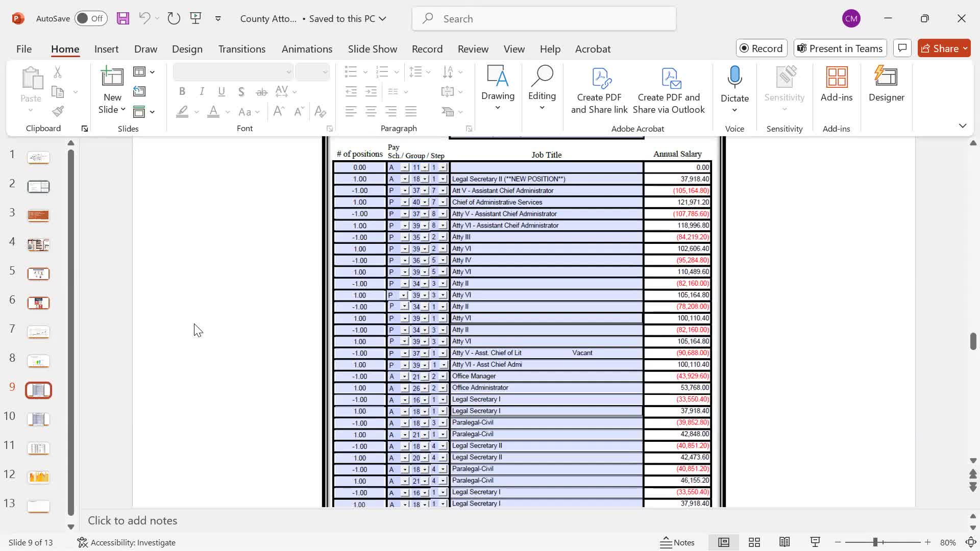Click the Justify alignment icon

[x=411, y=111]
